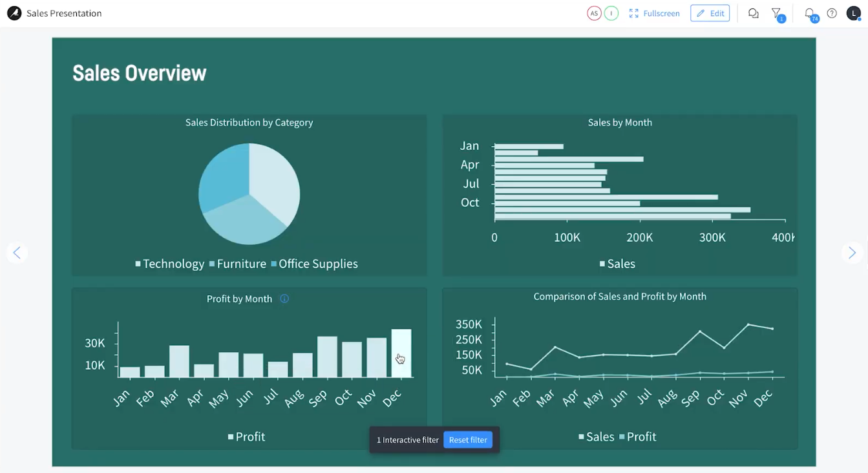Viewport: 868px width, 473px height.
Task: Open the L profile avatar
Action: tap(854, 14)
